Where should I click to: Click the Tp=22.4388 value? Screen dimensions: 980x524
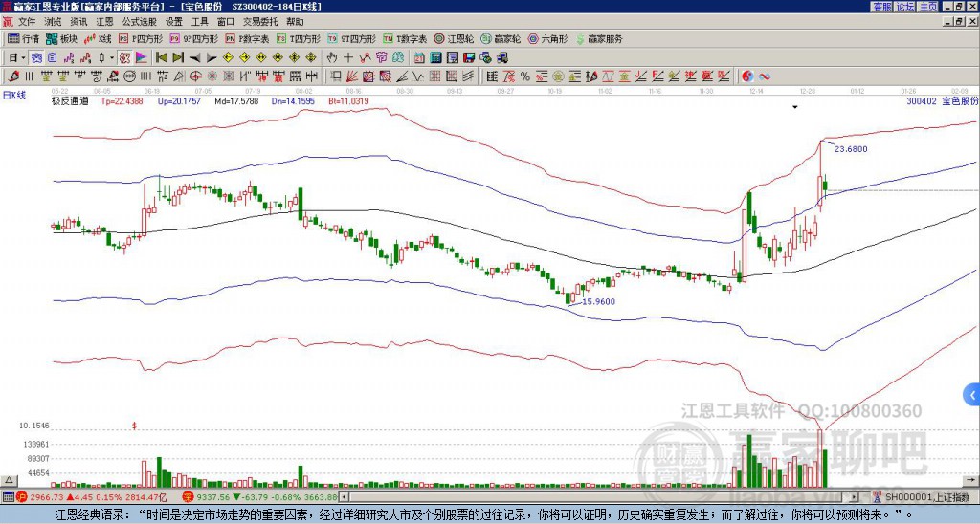click(122, 100)
